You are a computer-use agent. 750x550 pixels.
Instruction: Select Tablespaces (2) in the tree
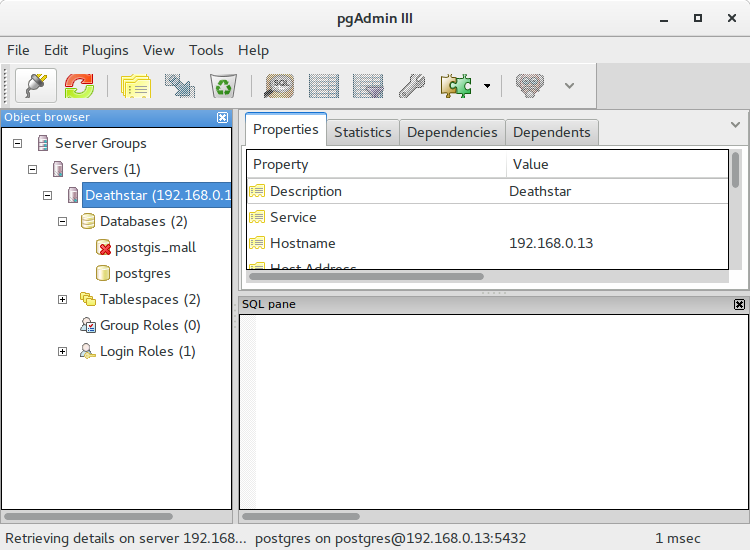pos(150,299)
